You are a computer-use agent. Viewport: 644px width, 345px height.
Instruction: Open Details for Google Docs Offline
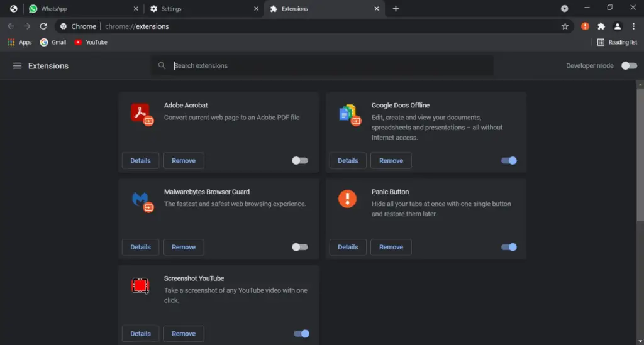coord(348,161)
